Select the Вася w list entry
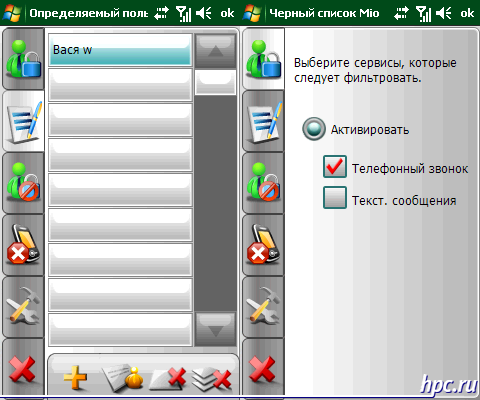This screenshot has height=400, width=480. (x=120, y=50)
